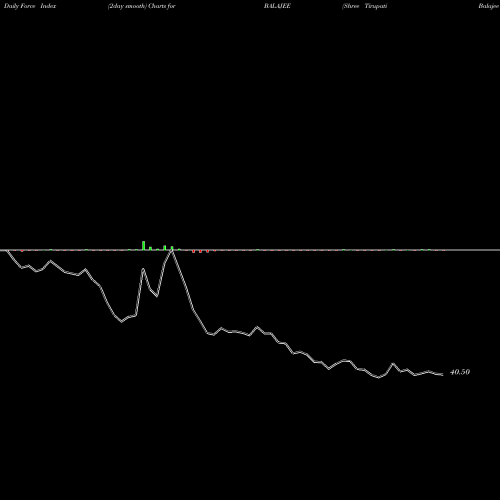
Task: Click the tallest green force index bar
Action: 144,245
